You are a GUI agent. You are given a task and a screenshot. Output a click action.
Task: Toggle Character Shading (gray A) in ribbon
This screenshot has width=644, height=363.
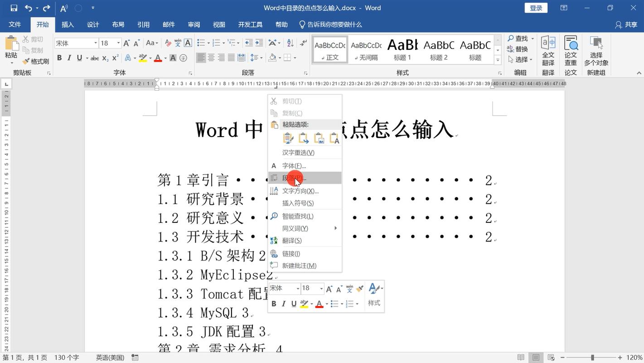[x=173, y=58]
